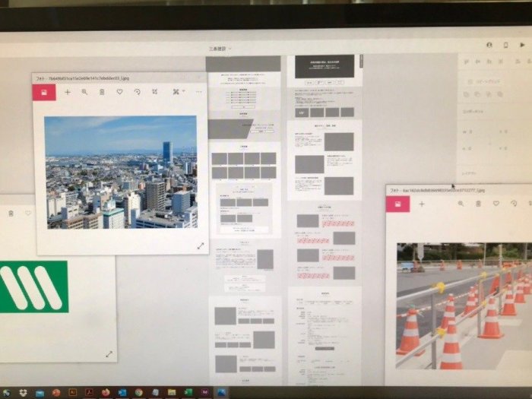Click the add (+) icon in traffic cone window
This screenshot has height=399, width=532.
point(422,204)
